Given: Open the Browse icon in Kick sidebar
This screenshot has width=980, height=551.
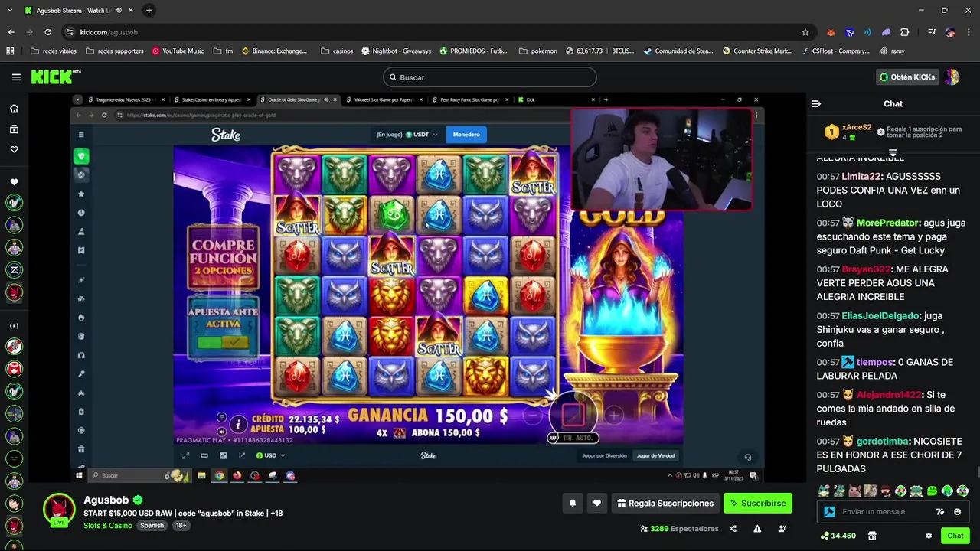Looking at the screenshot, I should [14, 129].
